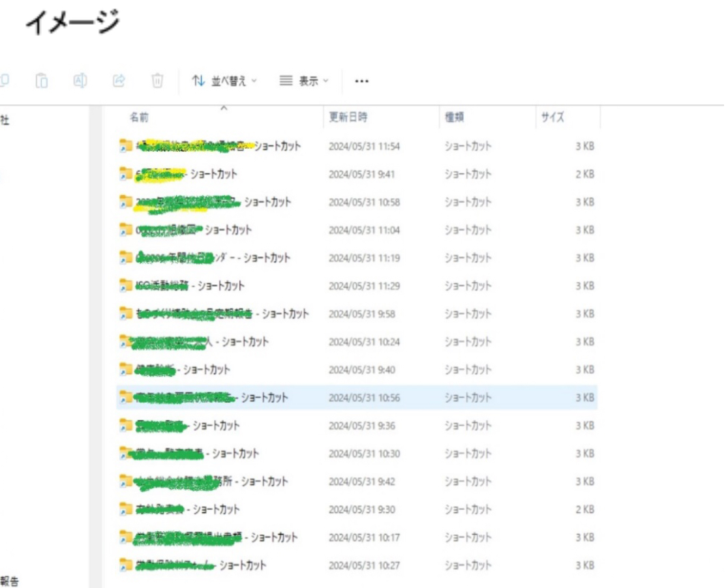Click the サイズ column header
Viewport: 726px width, 588px height.
552,118
